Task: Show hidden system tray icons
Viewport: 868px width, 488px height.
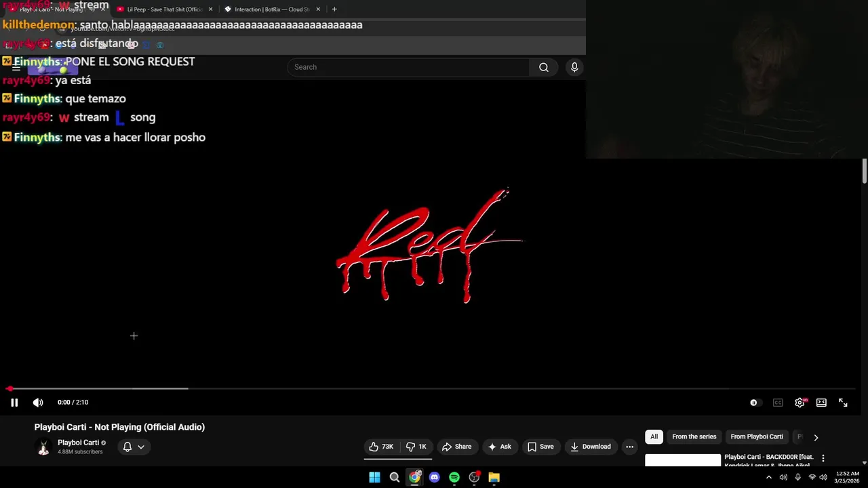Action: (x=768, y=477)
